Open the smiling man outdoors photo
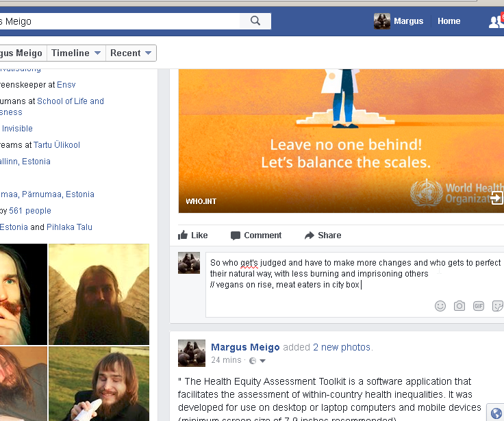 99,384
